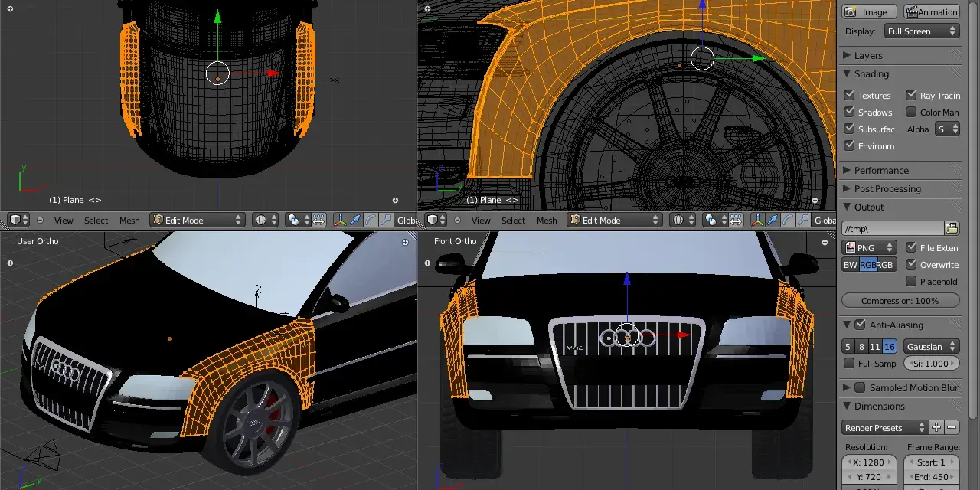Toggle Subsurface scattering checkbox

click(849, 129)
